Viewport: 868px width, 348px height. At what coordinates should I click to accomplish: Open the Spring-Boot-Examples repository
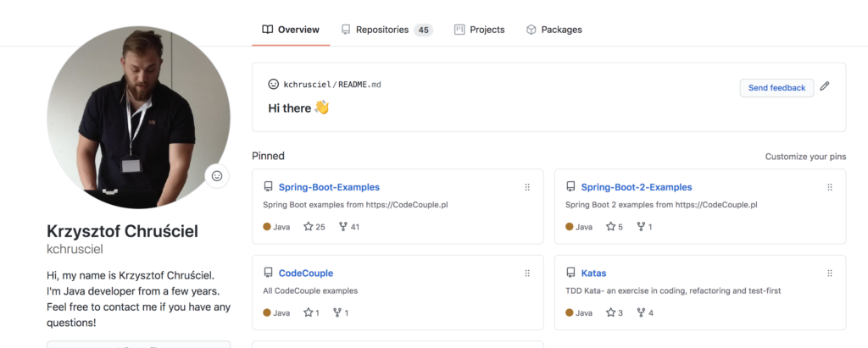click(x=329, y=187)
